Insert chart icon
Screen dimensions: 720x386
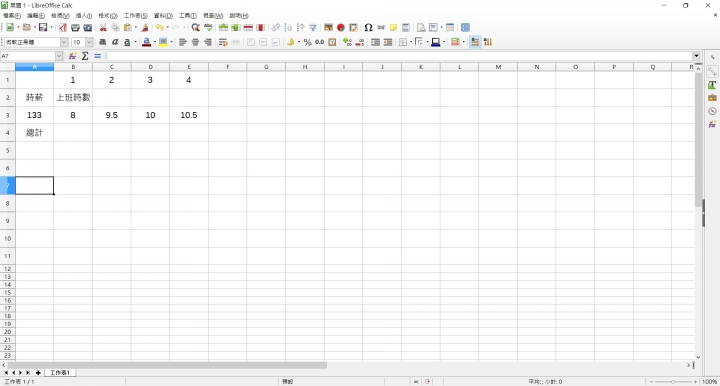tap(341, 28)
